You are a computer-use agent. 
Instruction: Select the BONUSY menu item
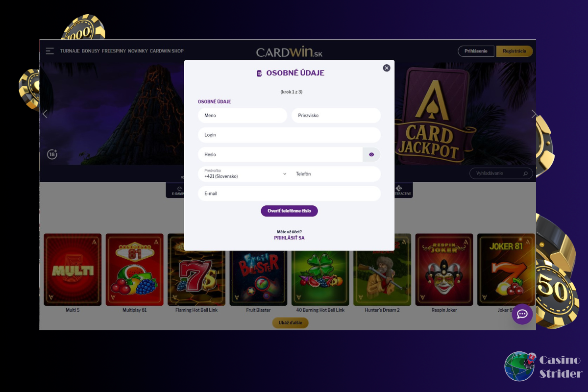91,51
